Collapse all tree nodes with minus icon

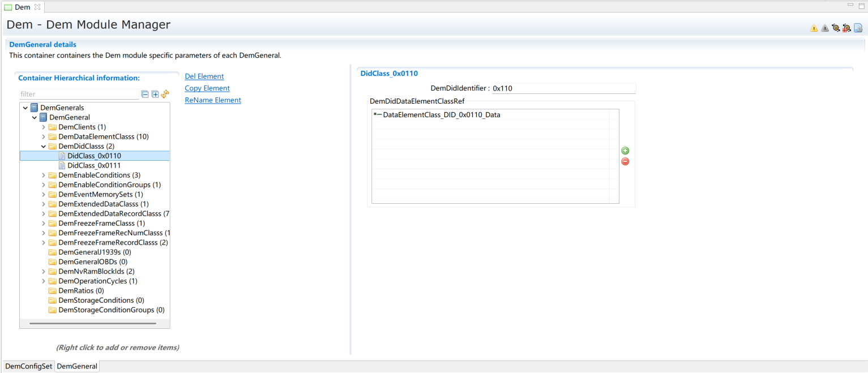tap(145, 95)
